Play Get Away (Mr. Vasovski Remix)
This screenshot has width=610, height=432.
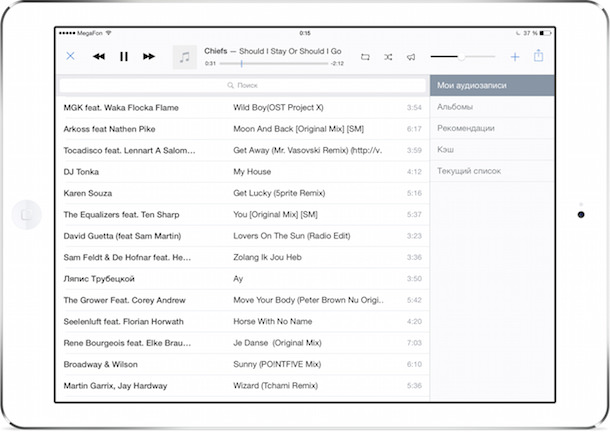click(307, 151)
